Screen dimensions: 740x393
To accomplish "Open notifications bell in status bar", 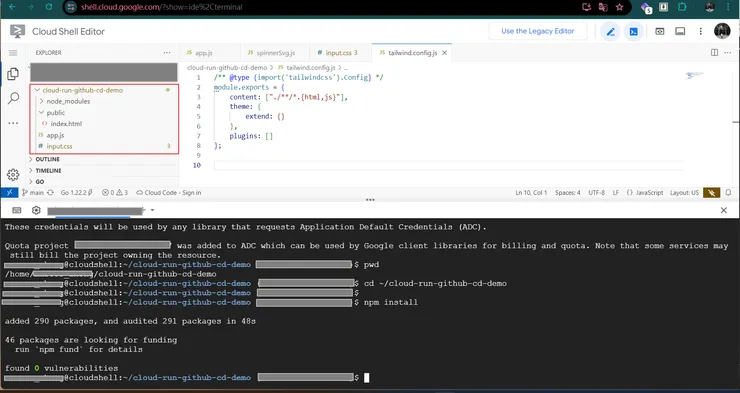I will coord(729,193).
